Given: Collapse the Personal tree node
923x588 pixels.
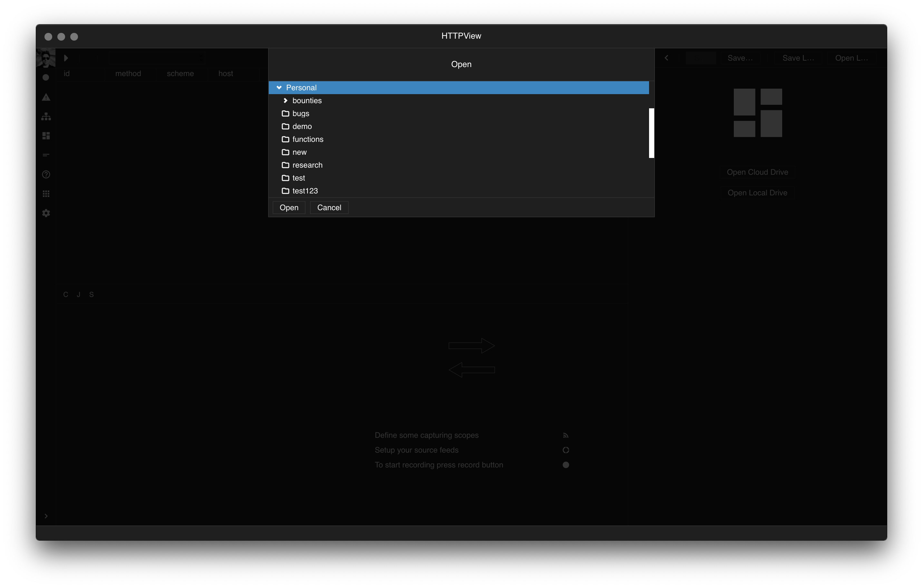Looking at the screenshot, I should point(279,88).
